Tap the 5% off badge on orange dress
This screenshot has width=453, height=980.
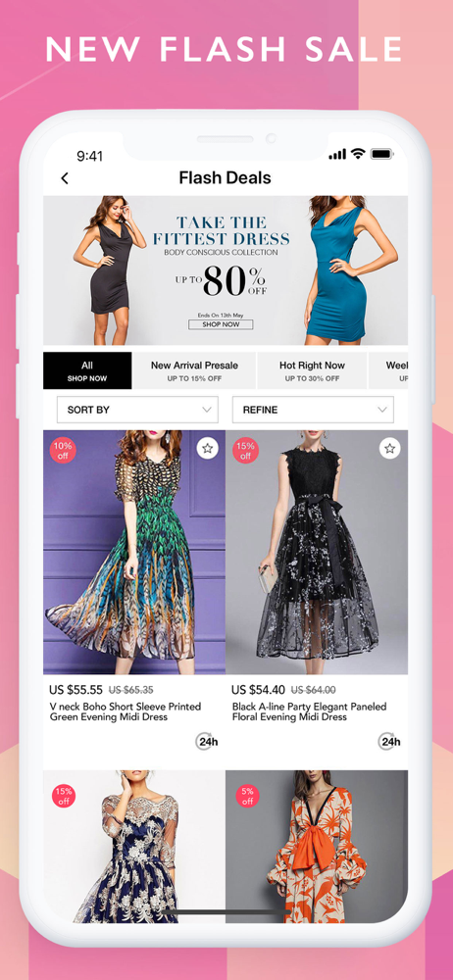tap(247, 796)
